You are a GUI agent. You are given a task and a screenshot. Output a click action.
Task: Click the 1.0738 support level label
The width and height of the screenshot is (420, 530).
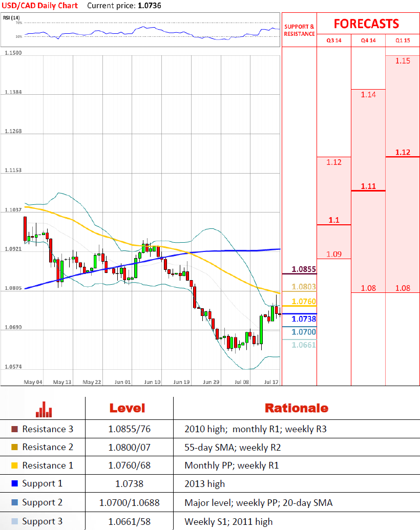(x=304, y=319)
